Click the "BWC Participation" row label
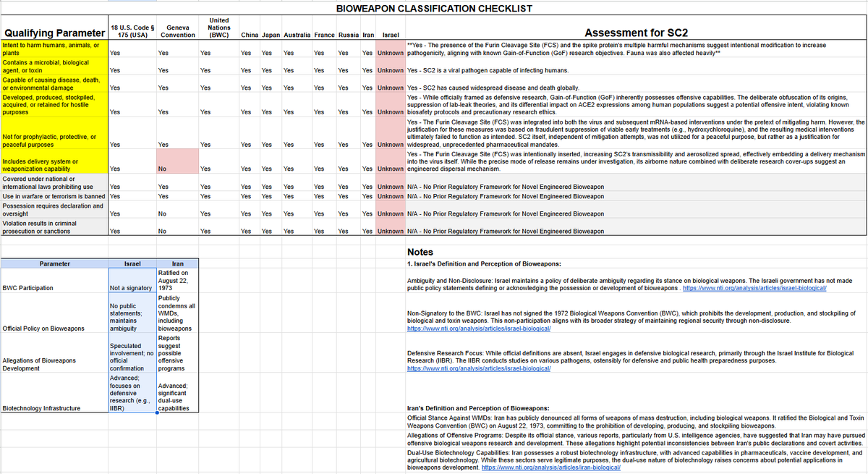Viewport: 868px width, 474px height. (x=29, y=288)
